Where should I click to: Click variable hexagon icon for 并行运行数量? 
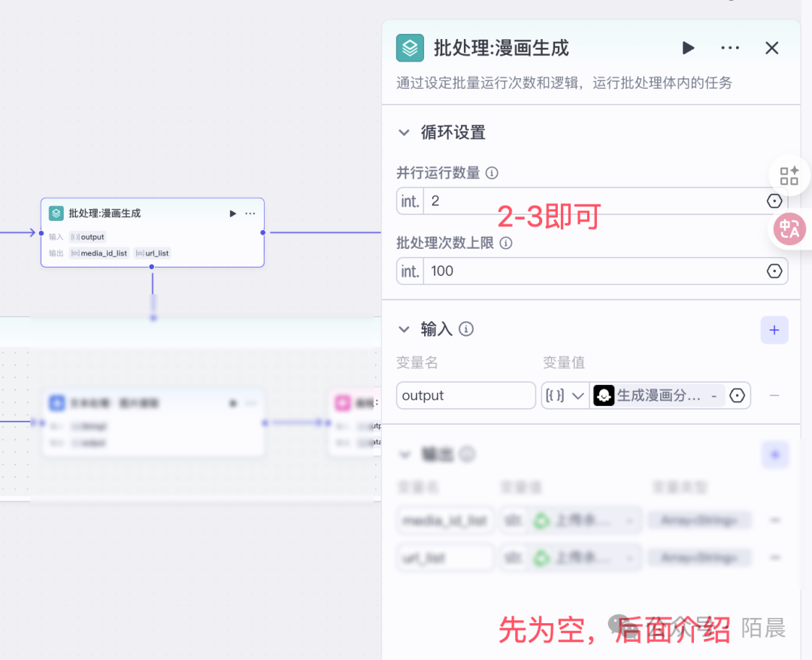point(774,201)
